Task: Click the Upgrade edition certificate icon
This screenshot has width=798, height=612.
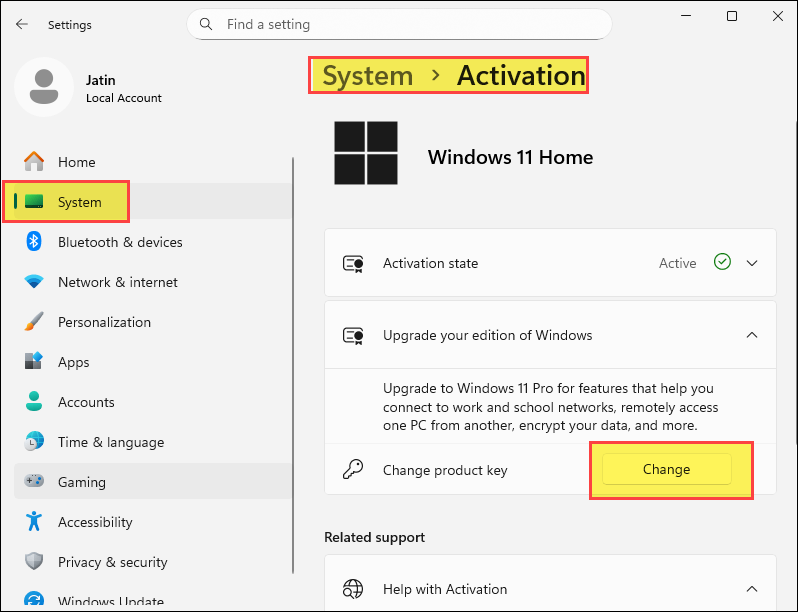Action: (353, 335)
